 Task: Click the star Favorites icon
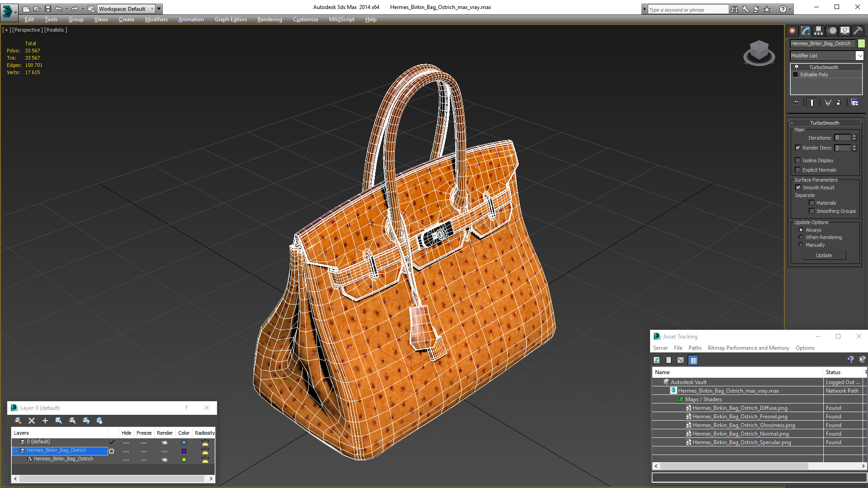coord(767,9)
